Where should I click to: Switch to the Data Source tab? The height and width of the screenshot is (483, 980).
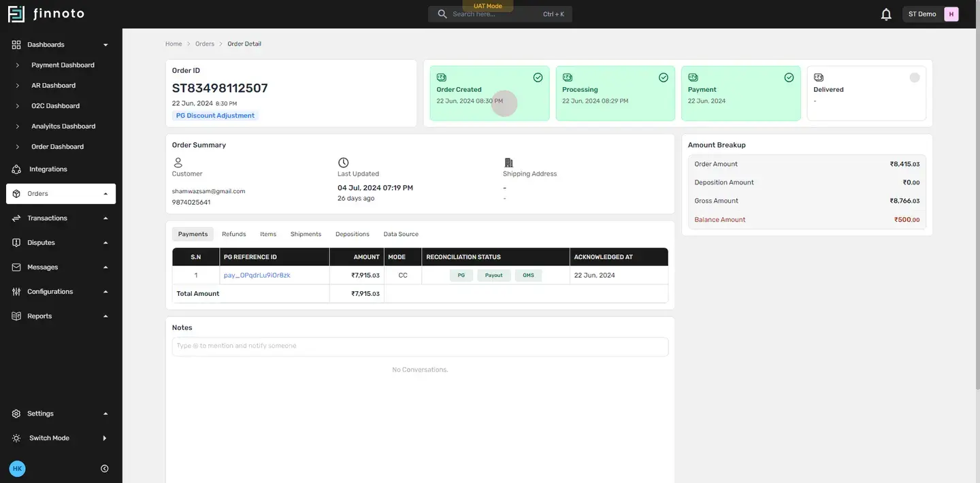coord(401,234)
